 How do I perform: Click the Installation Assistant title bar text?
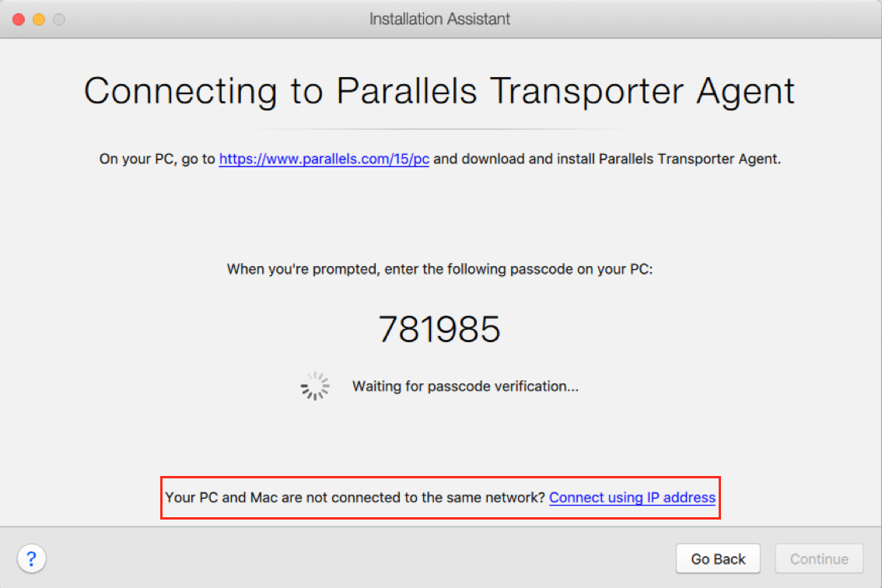(439, 19)
